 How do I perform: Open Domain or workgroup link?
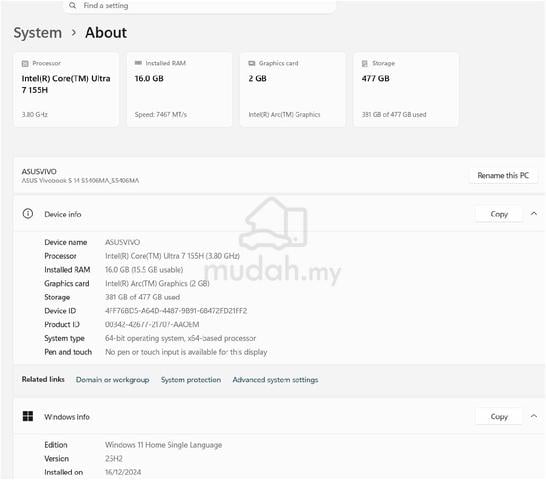112,380
